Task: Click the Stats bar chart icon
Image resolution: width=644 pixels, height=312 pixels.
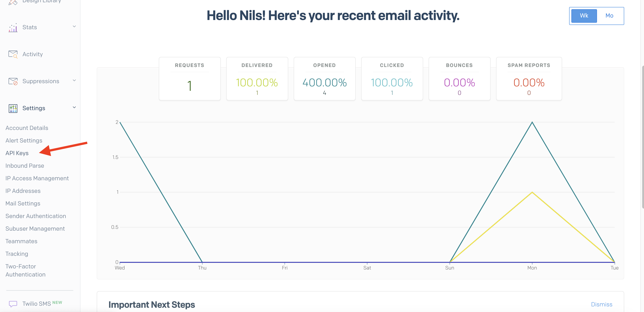Action: pos(13,27)
